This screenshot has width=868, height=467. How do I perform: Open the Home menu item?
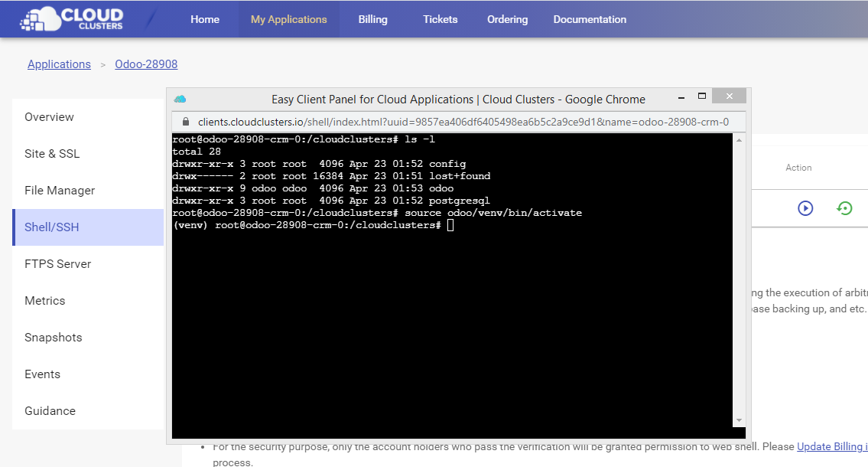coord(204,19)
